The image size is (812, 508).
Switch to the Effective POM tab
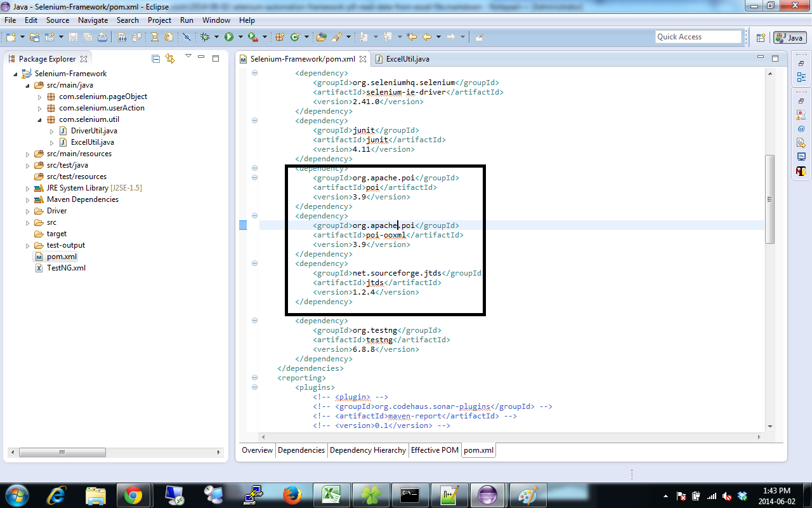[x=435, y=450]
